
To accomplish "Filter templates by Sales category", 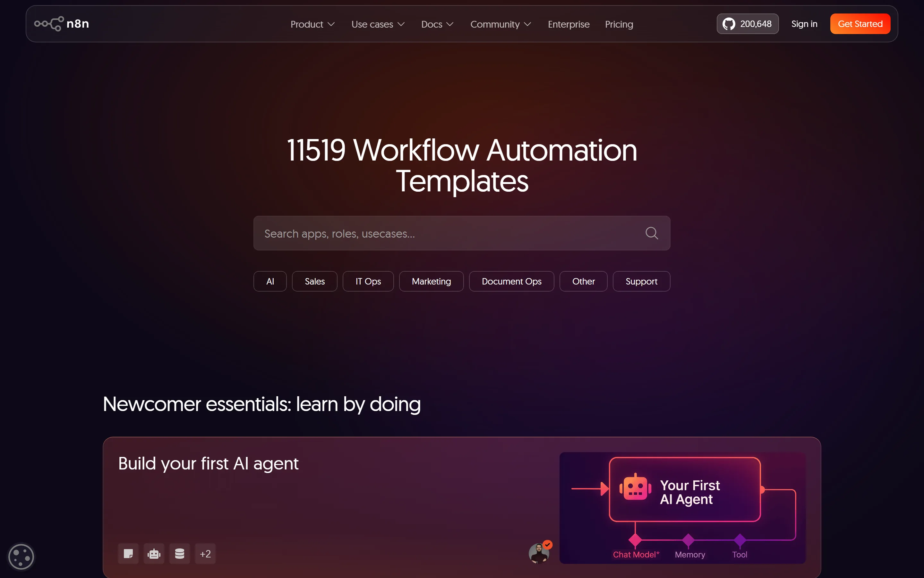I will 315,281.
